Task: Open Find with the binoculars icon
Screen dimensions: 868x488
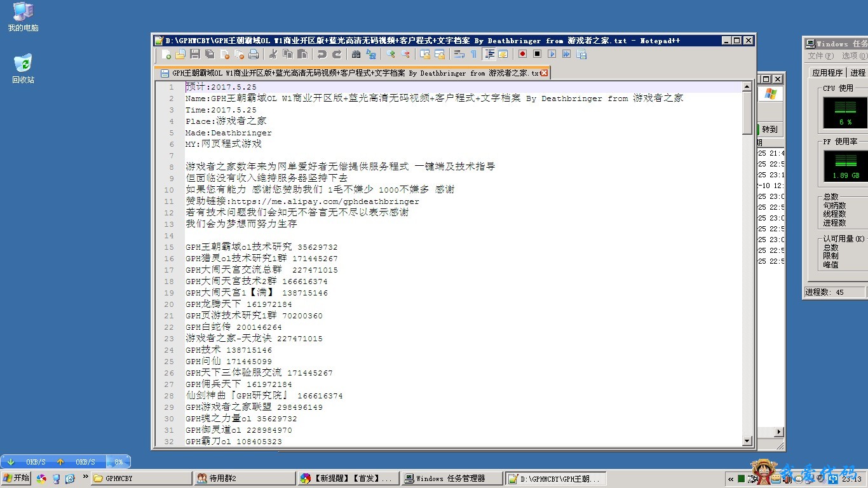Action: (x=356, y=55)
